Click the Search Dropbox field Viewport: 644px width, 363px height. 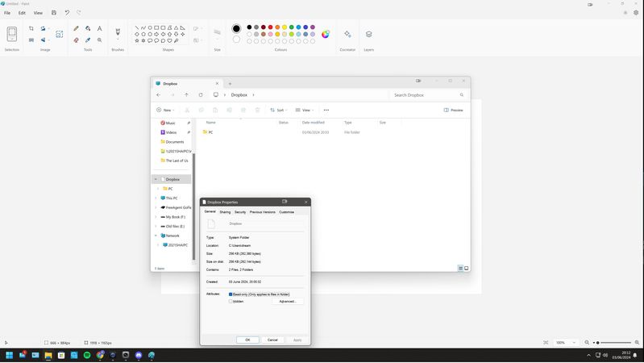(x=427, y=95)
